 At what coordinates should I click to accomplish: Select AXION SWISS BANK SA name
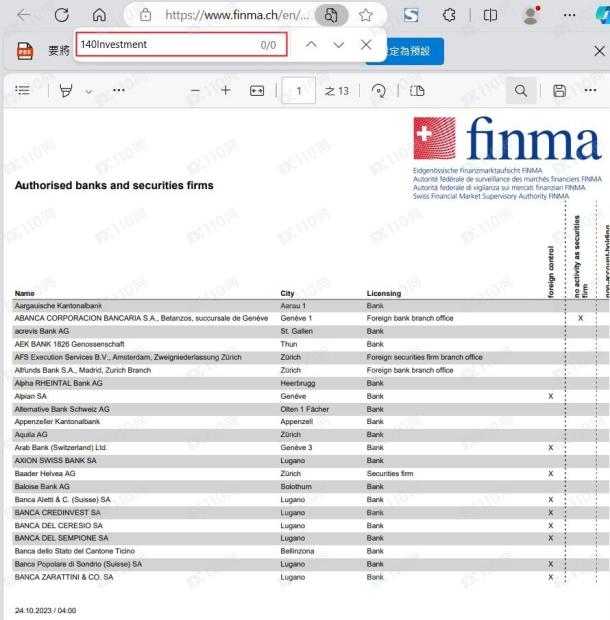55,461
